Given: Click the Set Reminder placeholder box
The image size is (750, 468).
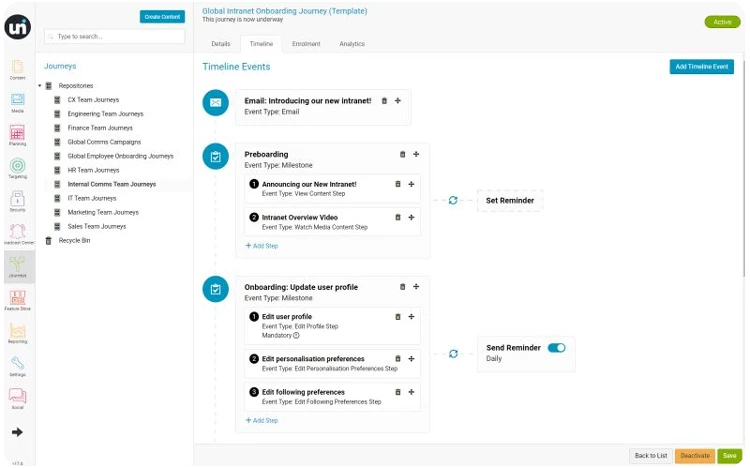Looking at the screenshot, I should pyautogui.click(x=509, y=200).
